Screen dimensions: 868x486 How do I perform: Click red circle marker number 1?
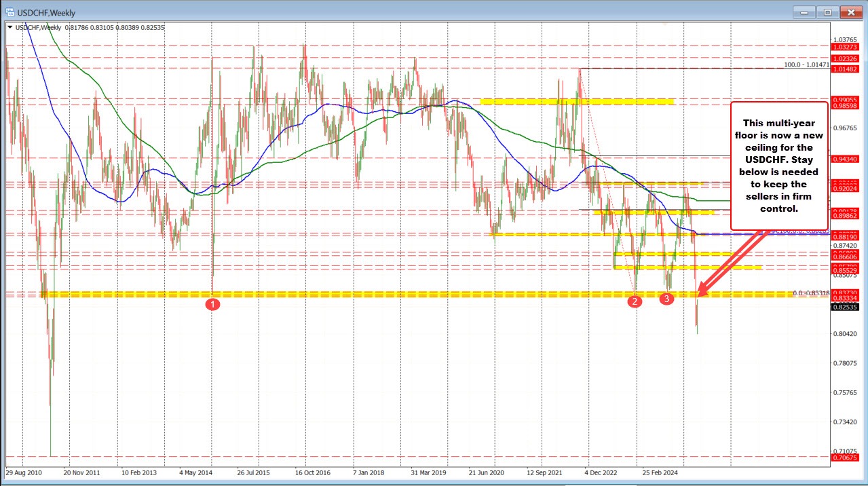pyautogui.click(x=212, y=305)
